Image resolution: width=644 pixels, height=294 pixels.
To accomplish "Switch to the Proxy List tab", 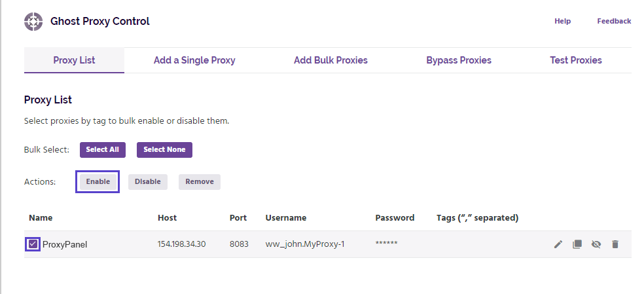I will point(74,60).
